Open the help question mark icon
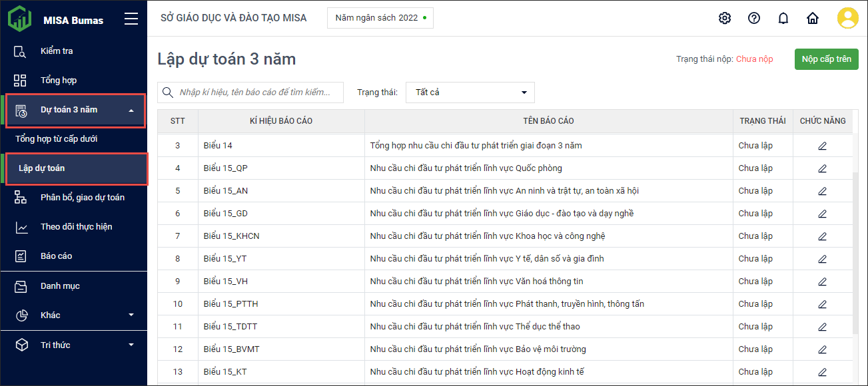868x386 pixels. [754, 18]
